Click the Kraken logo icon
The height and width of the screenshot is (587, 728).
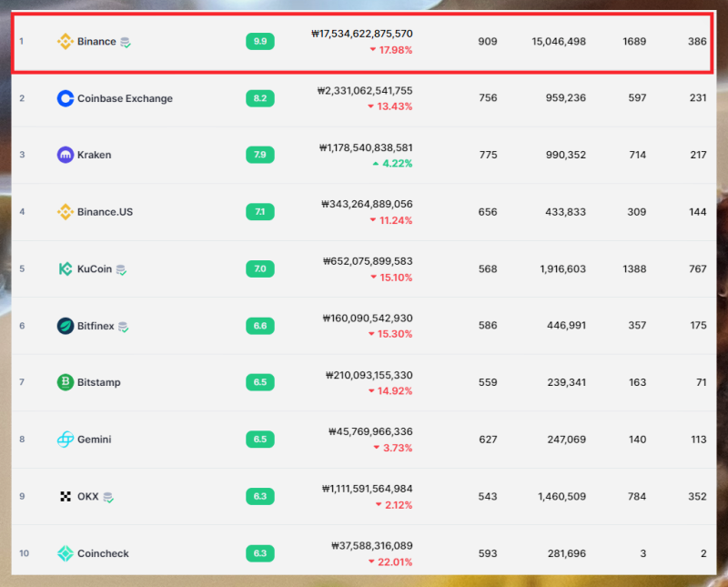click(x=65, y=155)
